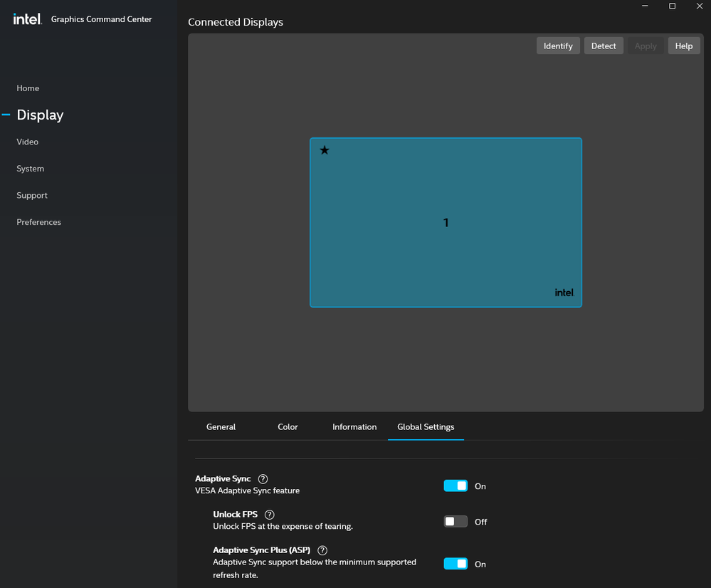Enable the Unlock FPS switch
Viewport: 711px width, 588px height.
pos(455,522)
